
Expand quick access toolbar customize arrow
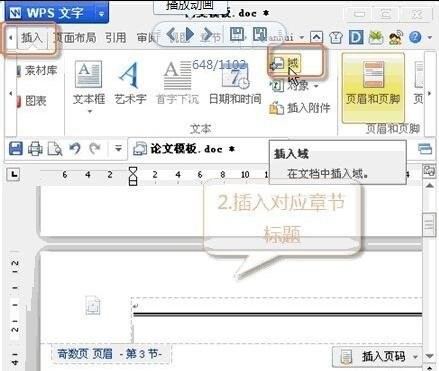118,148
